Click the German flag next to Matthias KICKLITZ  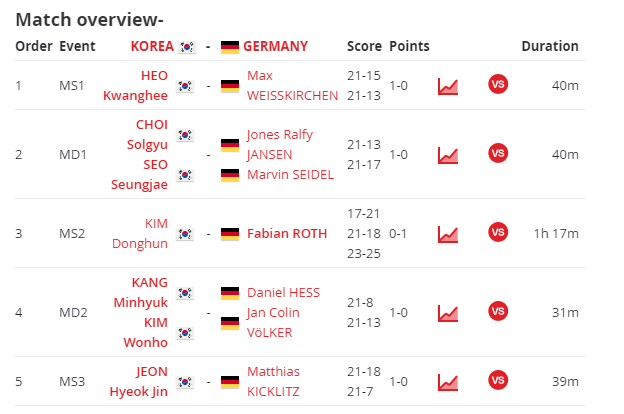click(x=230, y=382)
